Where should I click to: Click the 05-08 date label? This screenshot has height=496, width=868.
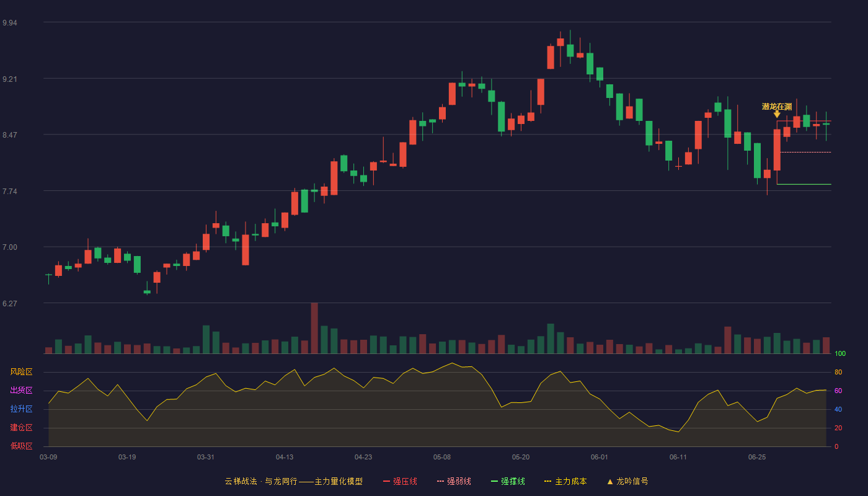442,457
